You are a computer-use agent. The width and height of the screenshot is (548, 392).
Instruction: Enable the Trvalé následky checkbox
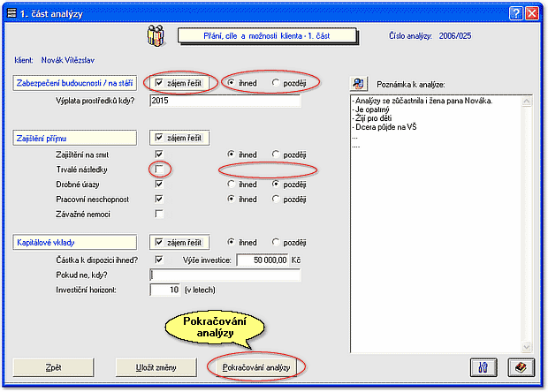tap(159, 169)
